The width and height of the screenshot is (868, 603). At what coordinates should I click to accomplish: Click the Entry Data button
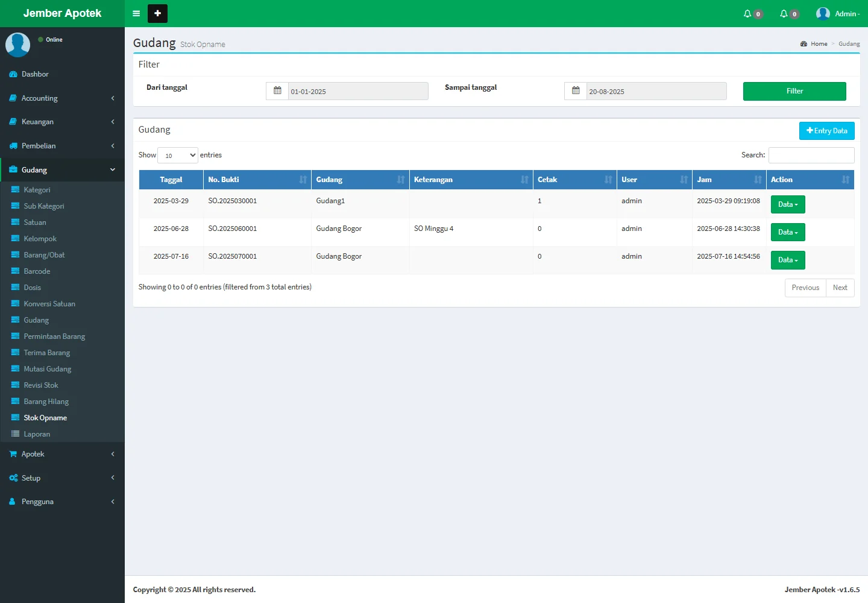coord(826,131)
